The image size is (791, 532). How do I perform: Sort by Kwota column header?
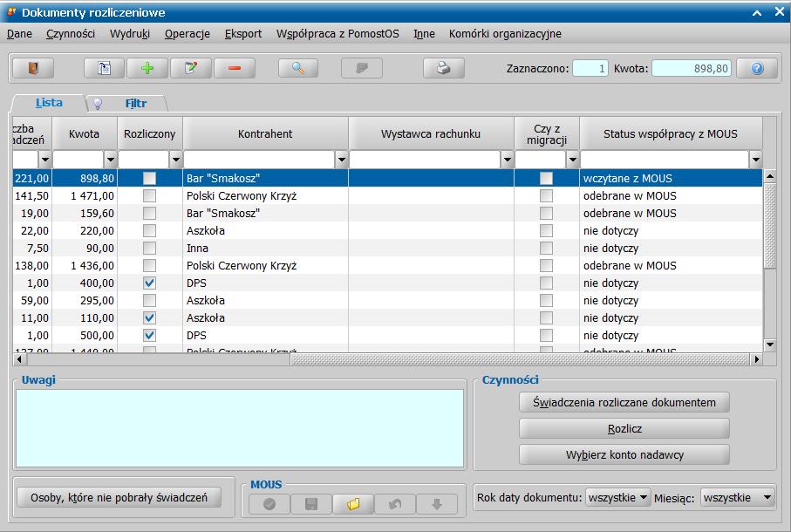click(x=85, y=133)
